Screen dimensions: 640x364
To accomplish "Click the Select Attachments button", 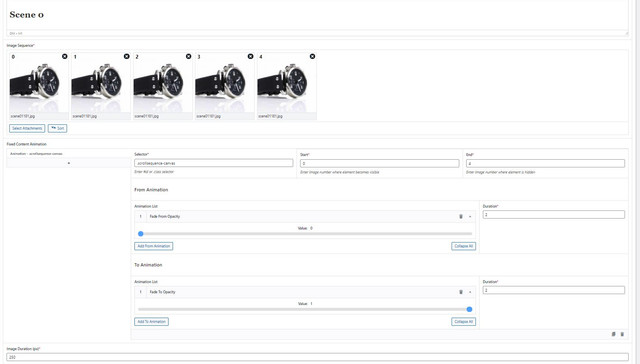I will (x=27, y=128).
